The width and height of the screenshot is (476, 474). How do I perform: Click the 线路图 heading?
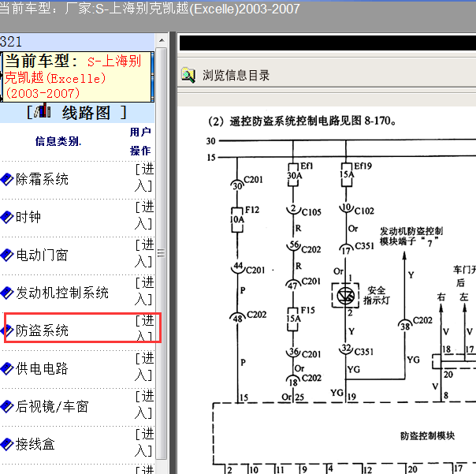(86, 113)
